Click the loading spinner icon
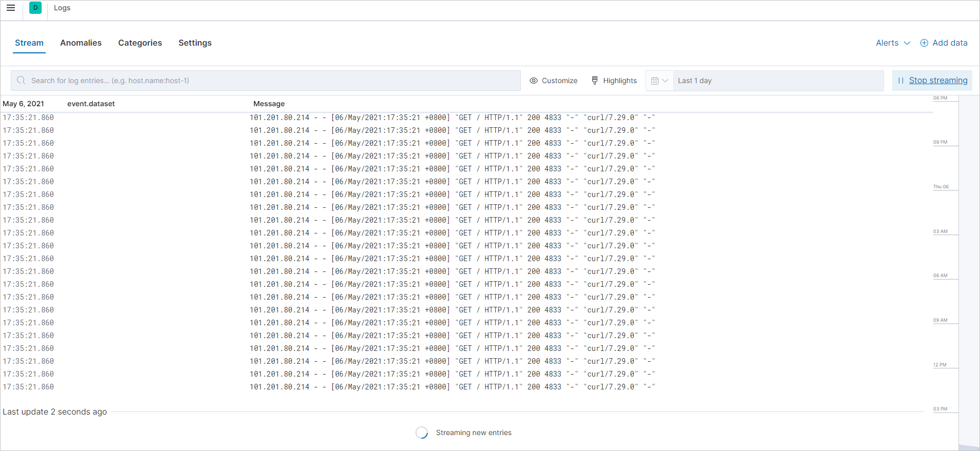980x451 pixels. tap(422, 433)
